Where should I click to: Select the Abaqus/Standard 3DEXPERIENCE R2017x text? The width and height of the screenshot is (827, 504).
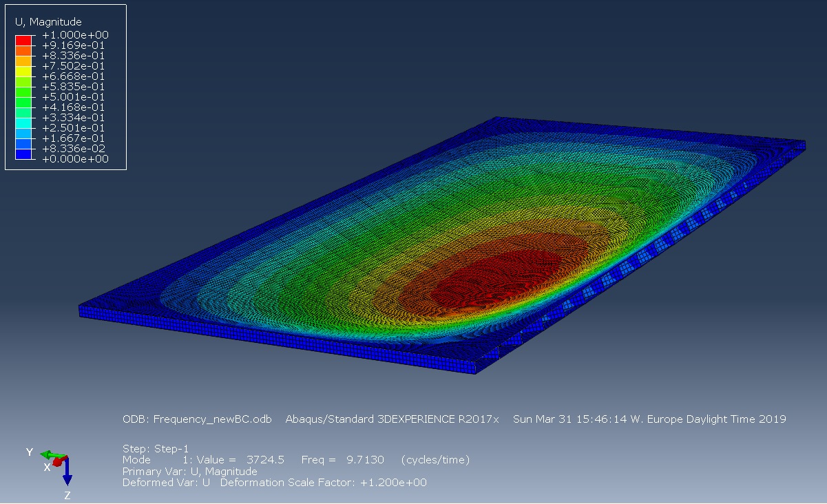pyautogui.click(x=392, y=419)
